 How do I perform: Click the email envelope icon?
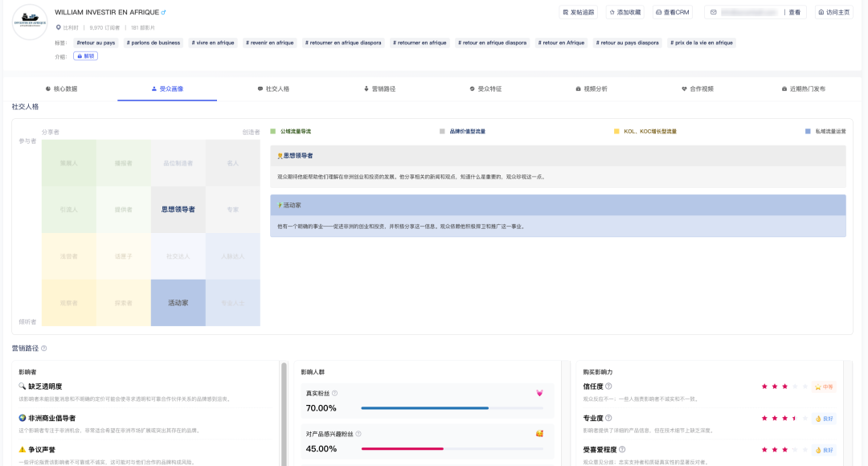click(x=713, y=12)
